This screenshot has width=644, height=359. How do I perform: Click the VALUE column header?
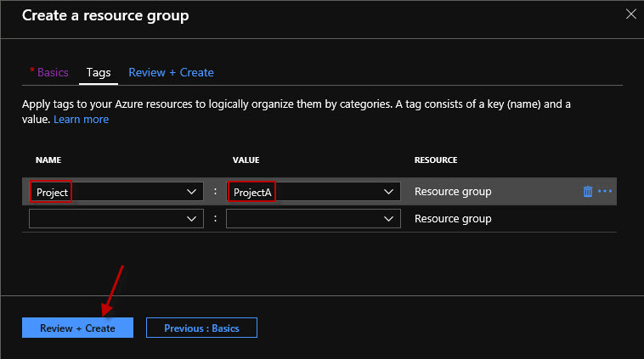click(246, 160)
